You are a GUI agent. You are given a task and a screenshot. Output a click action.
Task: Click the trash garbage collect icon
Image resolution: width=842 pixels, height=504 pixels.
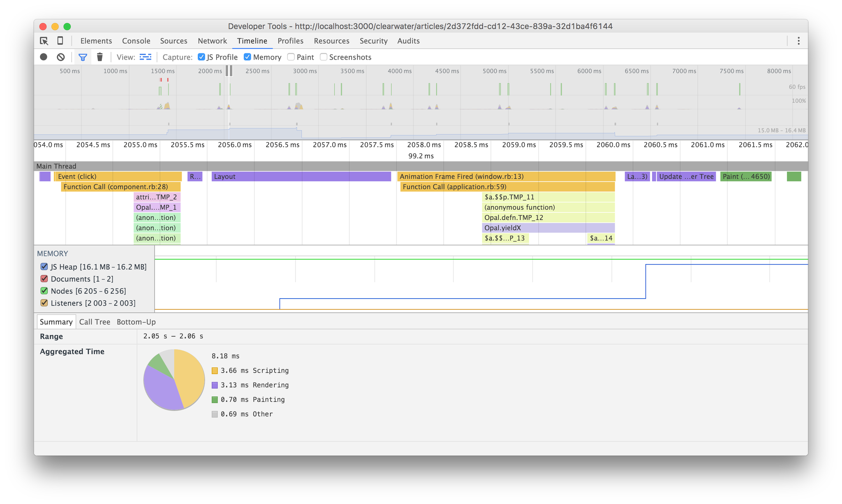pyautogui.click(x=99, y=57)
